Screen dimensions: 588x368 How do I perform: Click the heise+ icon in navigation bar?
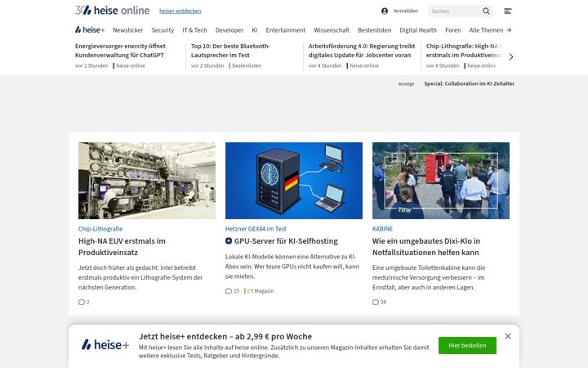coord(90,29)
